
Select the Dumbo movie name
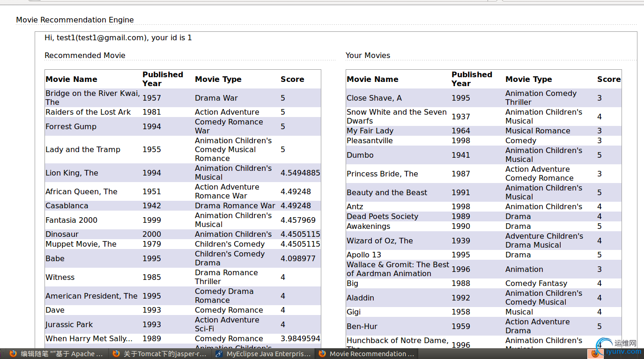[360, 155]
